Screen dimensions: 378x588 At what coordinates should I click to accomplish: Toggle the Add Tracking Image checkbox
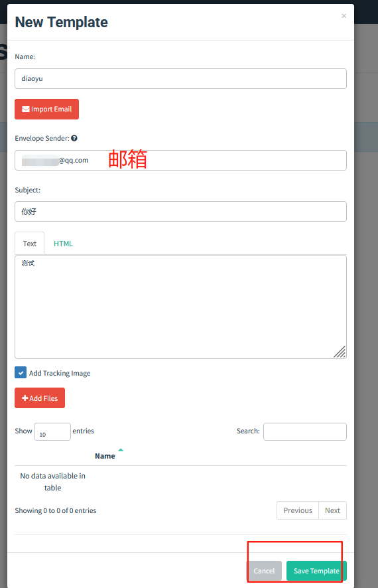pos(21,373)
